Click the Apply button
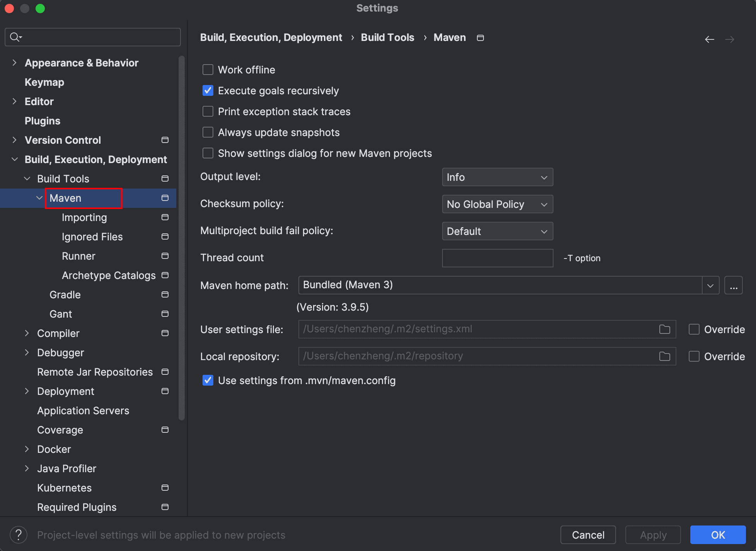Image resolution: width=756 pixels, height=551 pixels. tap(653, 535)
